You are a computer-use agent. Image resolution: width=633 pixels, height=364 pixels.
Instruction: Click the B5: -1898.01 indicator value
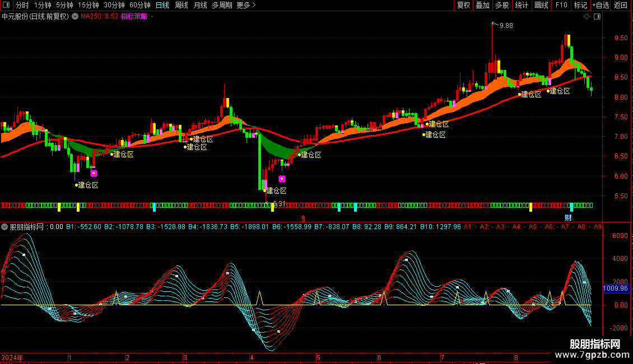pyautogui.click(x=249, y=227)
